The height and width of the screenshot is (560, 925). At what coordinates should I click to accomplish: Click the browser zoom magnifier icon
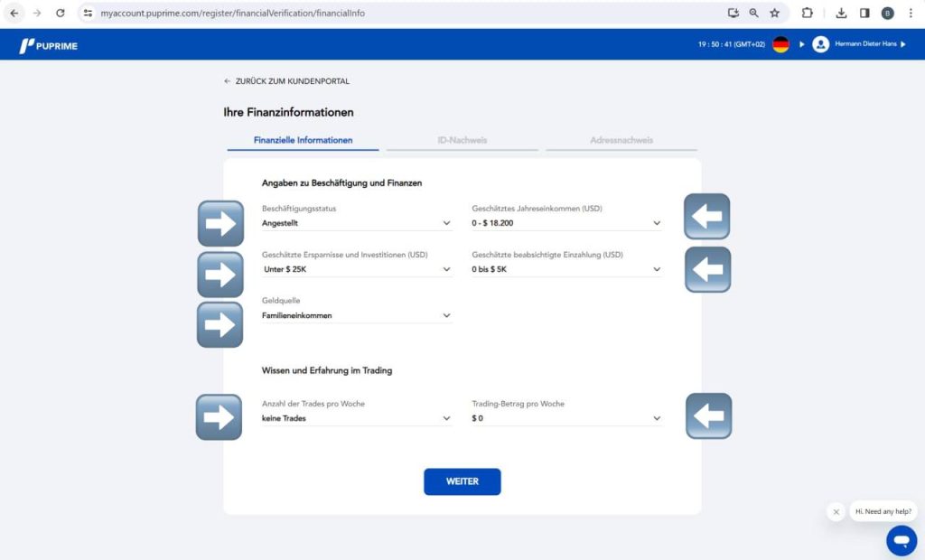pyautogui.click(x=753, y=14)
